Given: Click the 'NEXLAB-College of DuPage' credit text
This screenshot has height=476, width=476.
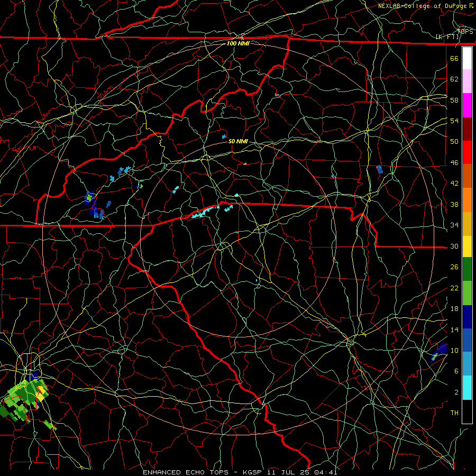Looking at the screenshot, I should point(423,6).
